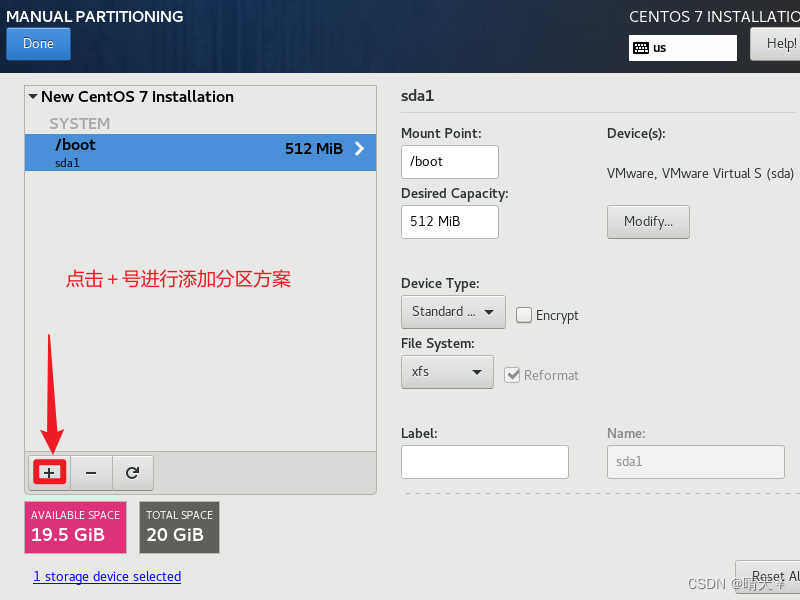
Task: Click the sda1 heading in details pane
Action: (417, 96)
